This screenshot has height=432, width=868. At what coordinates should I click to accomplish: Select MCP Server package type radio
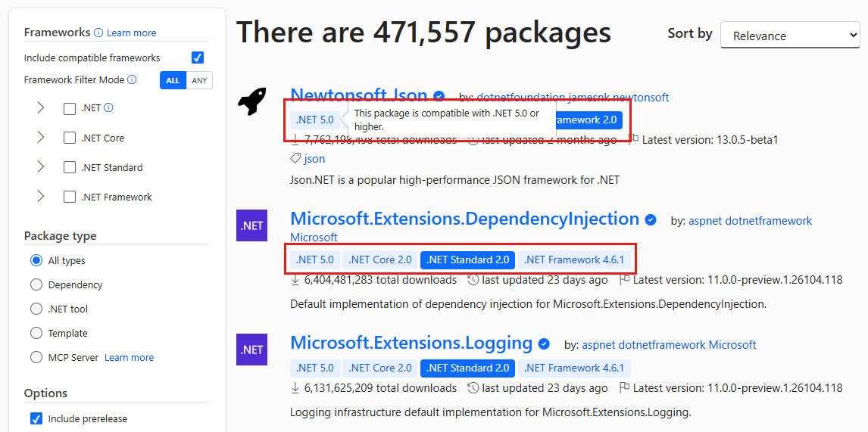pyautogui.click(x=36, y=357)
